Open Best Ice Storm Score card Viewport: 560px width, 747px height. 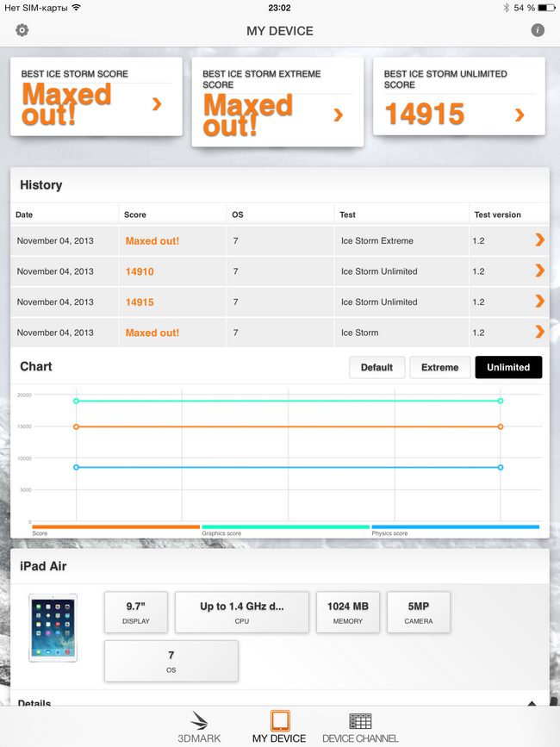point(96,96)
